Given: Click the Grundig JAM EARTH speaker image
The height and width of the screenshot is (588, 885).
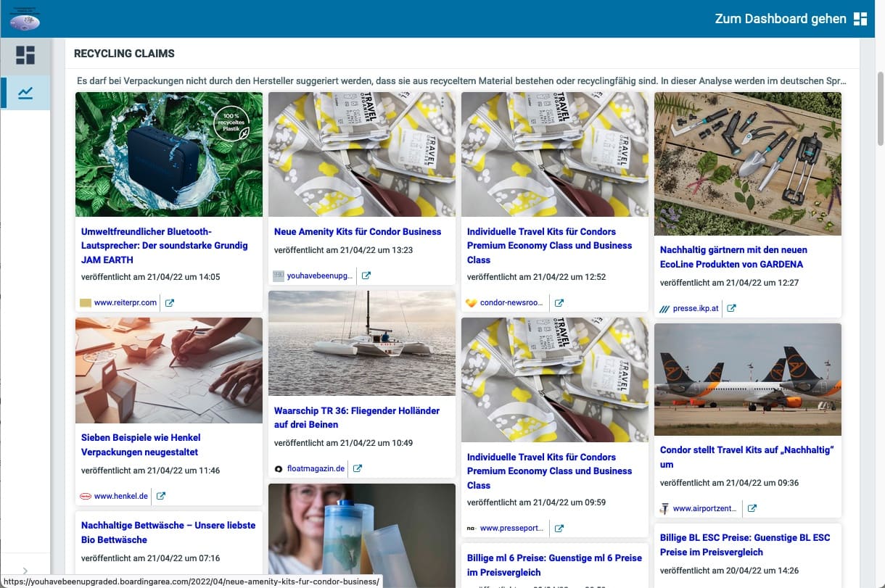Looking at the screenshot, I should pos(169,154).
